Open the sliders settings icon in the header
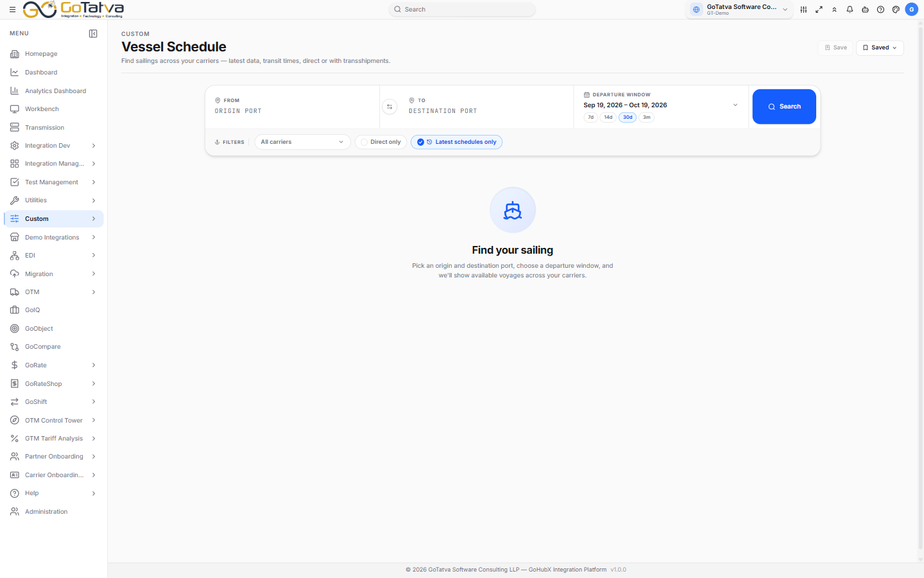Viewport: 924px width, 578px height. point(803,10)
